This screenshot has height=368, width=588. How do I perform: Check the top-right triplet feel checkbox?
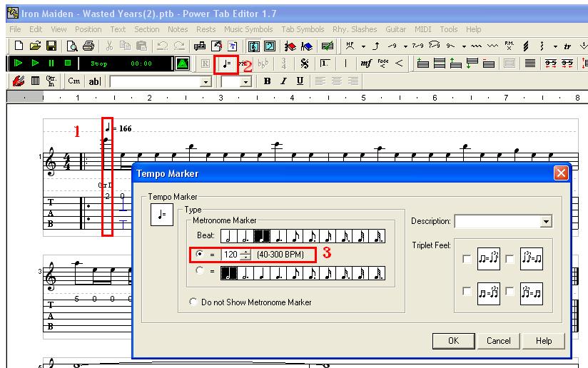510,259
